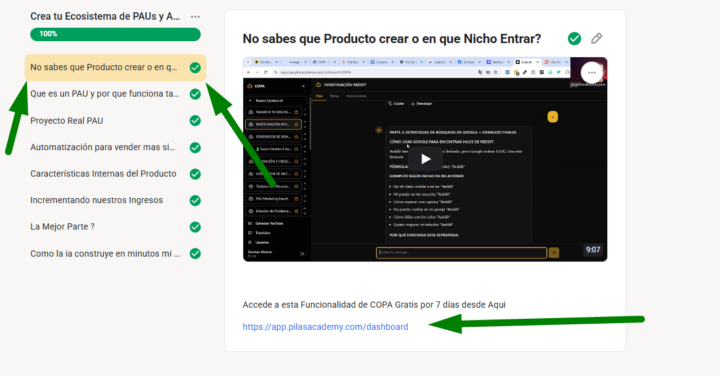Open the app.pilasacademy.com/dashboard link
720x376 pixels.
click(x=325, y=327)
